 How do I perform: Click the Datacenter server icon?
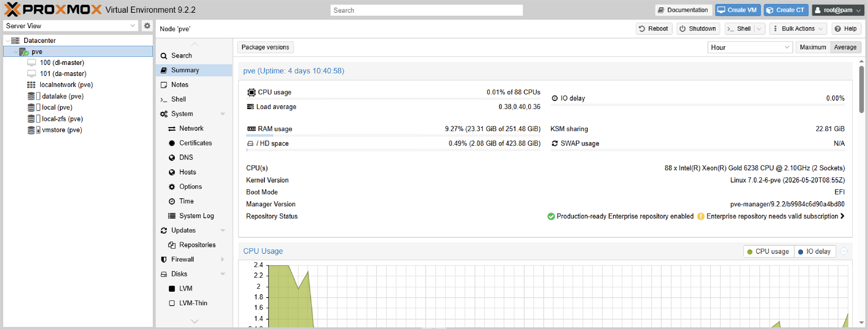pos(16,40)
